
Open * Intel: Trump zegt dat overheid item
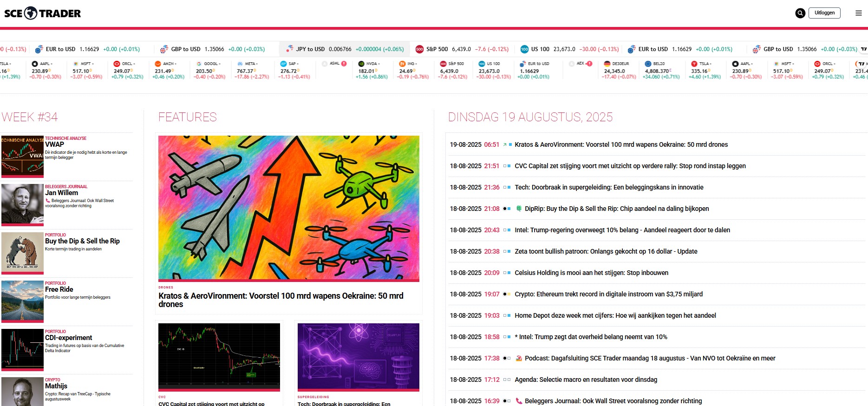591,337
